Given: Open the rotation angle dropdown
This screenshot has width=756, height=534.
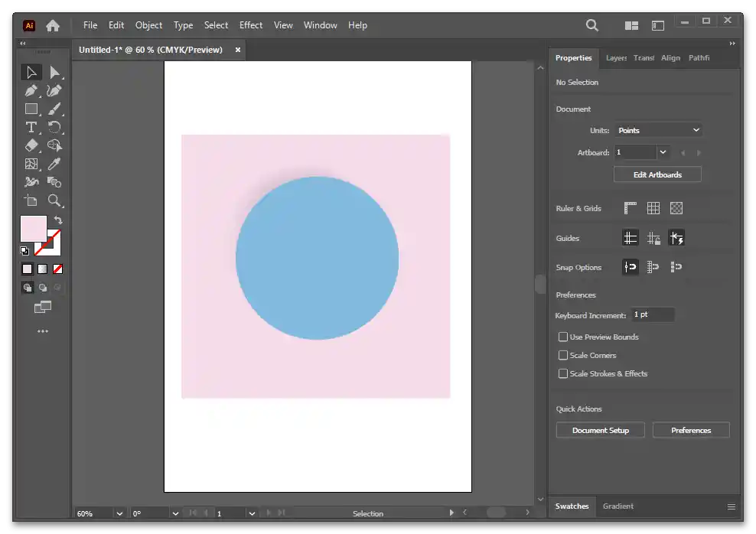Looking at the screenshot, I should click(x=175, y=513).
